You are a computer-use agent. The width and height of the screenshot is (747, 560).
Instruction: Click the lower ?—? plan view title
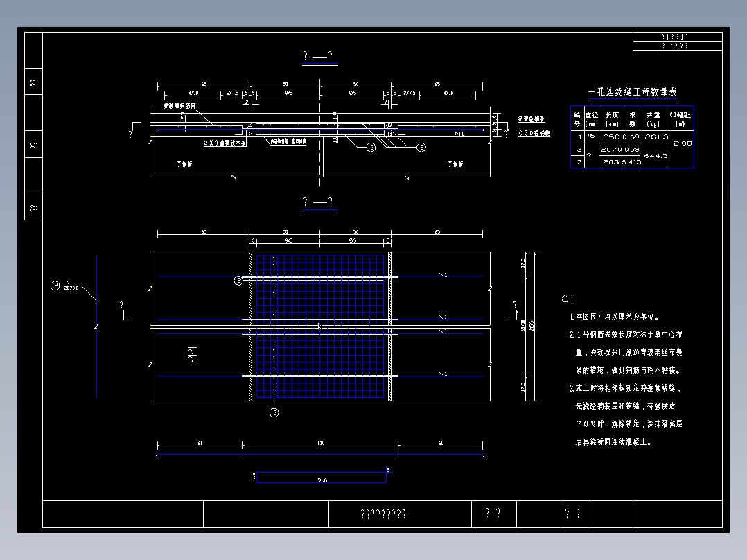[x=318, y=202]
